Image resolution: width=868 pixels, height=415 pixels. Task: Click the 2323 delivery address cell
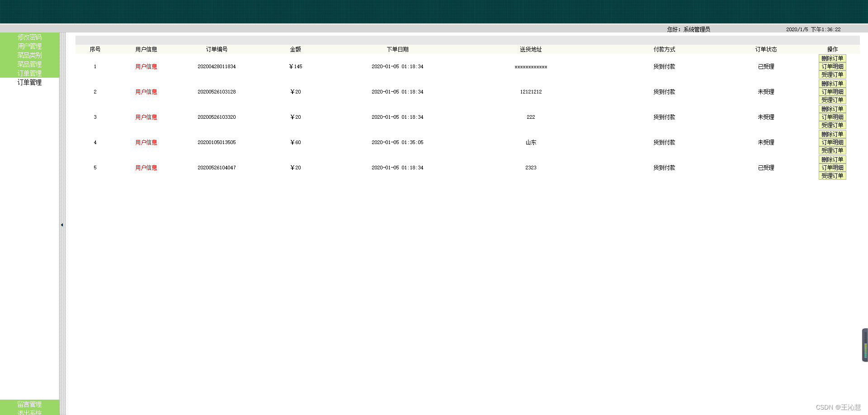click(x=531, y=168)
